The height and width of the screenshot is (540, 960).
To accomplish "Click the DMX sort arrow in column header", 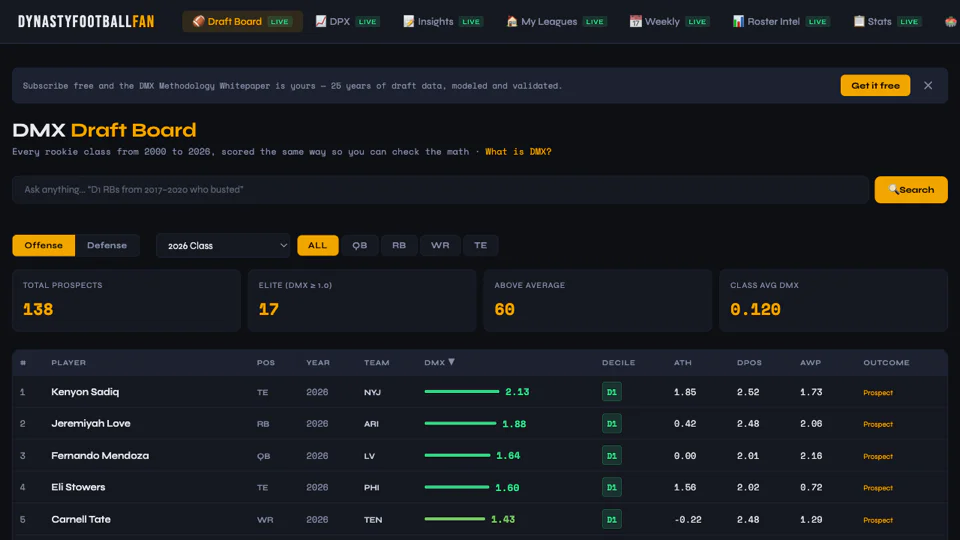I will coord(451,362).
